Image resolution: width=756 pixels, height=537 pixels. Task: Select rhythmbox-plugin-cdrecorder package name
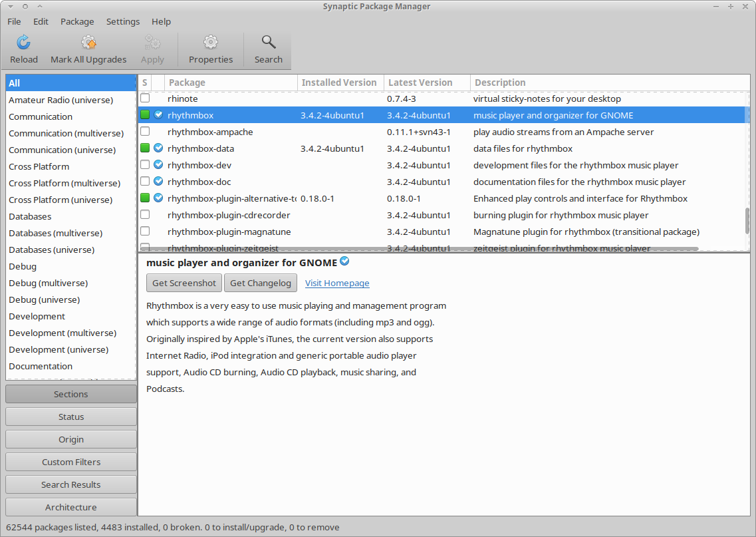[229, 215]
